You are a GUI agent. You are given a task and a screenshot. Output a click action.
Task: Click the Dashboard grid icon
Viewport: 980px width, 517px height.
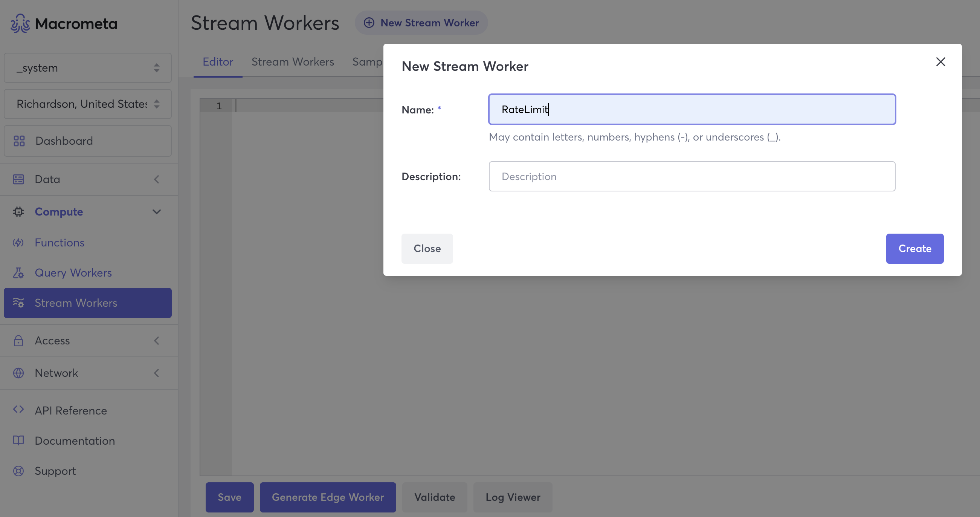pyautogui.click(x=19, y=141)
